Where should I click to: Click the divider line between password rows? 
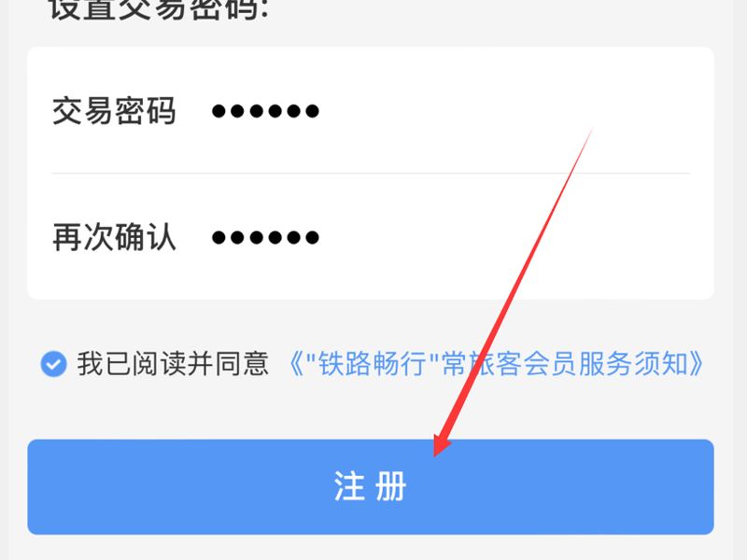click(x=370, y=174)
